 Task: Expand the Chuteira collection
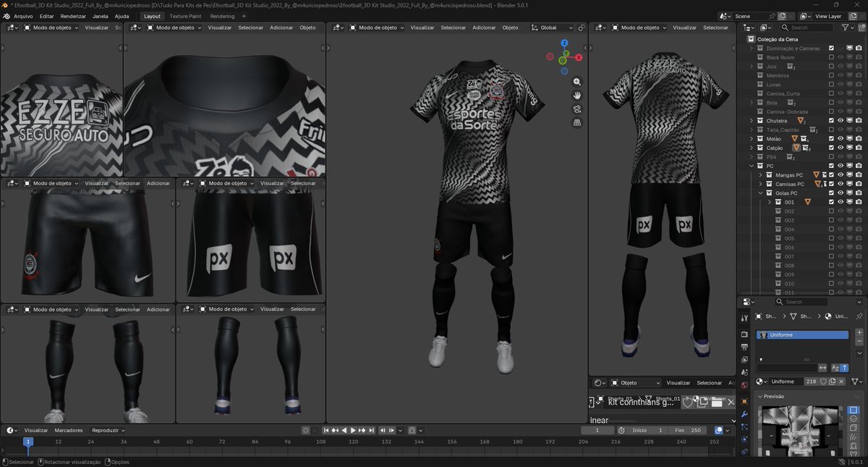pos(752,120)
